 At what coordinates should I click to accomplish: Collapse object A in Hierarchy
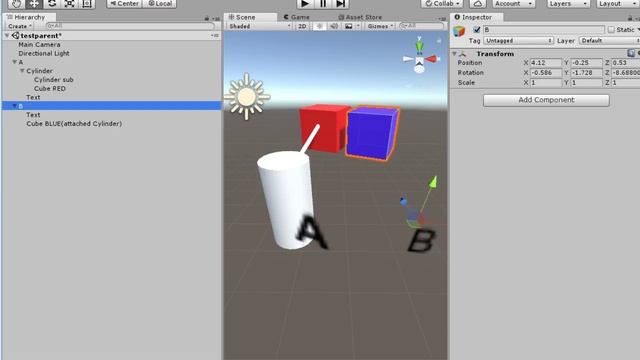(x=14, y=62)
